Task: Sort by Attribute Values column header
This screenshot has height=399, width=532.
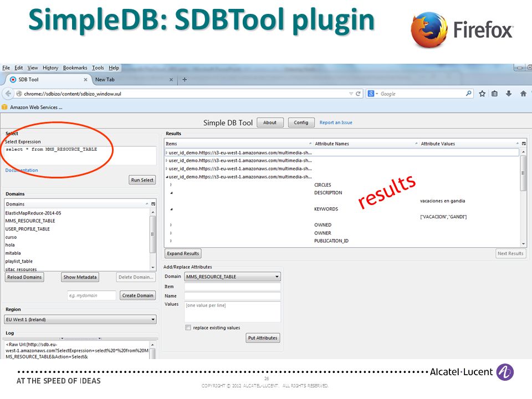Action: [469, 144]
